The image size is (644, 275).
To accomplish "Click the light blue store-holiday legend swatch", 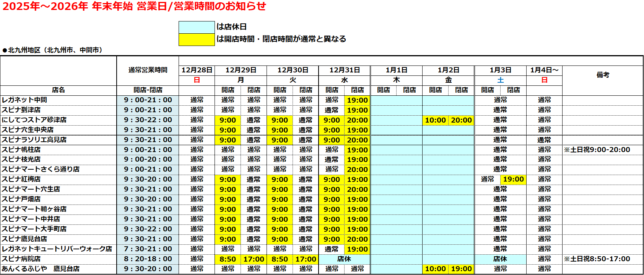I will pyautogui.click(x=197, y=27).
